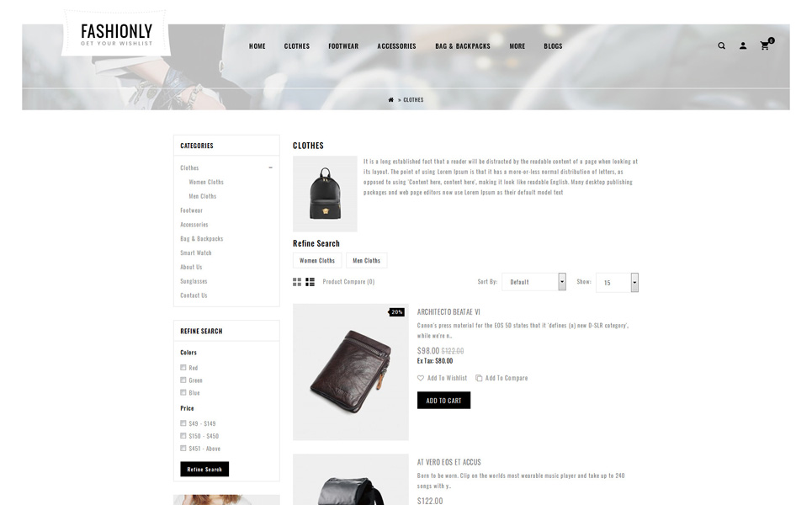Collapse the Clothes category tree
This screenshot has height=505, width=812.
pyautogui.click(x=270, y=167)
